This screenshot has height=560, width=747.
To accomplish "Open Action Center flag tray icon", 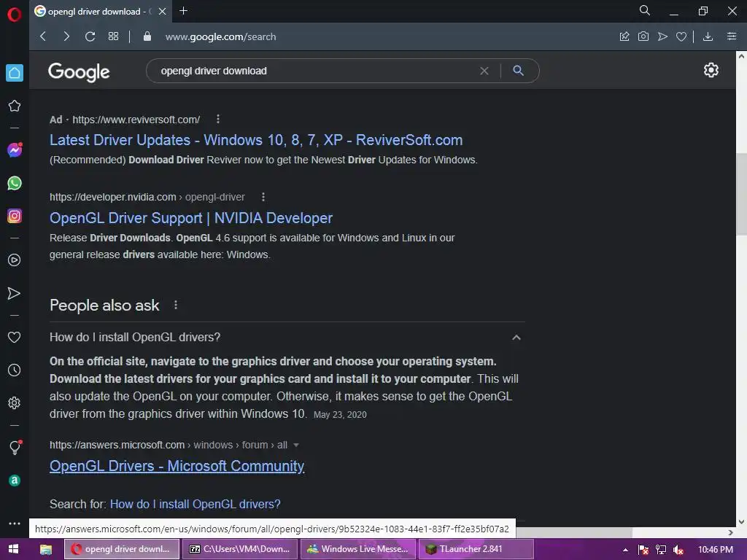I will [x=643, y=550].
